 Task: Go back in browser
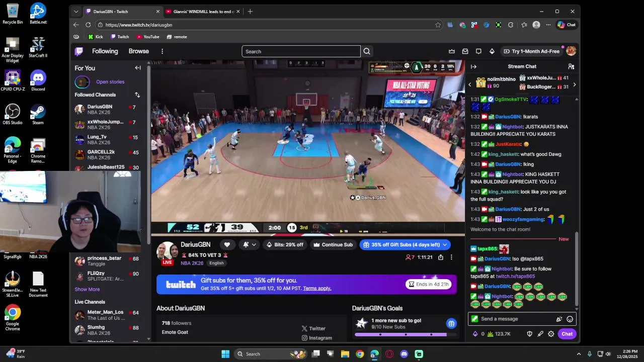pyautogui.click(x=76, y=25)
